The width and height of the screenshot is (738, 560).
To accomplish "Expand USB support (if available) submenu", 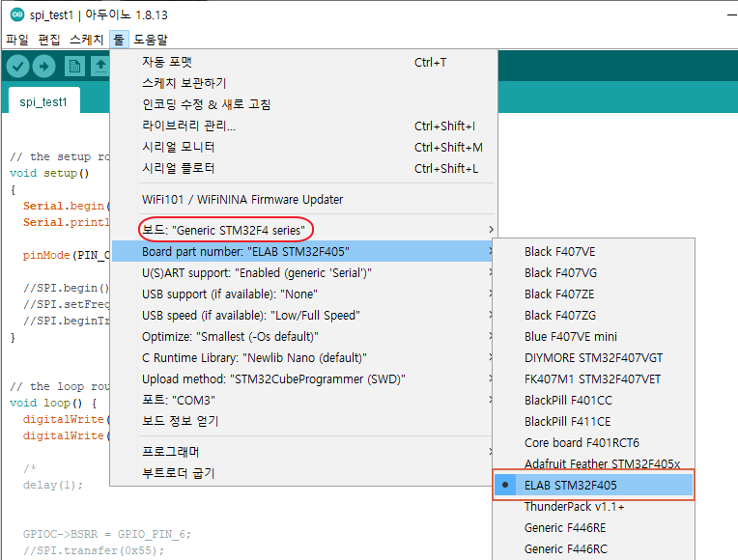I will click(x=304, y=294).
